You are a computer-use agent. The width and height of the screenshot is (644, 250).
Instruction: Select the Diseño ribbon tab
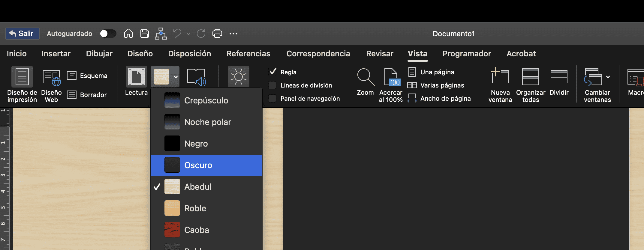[140, 54]
